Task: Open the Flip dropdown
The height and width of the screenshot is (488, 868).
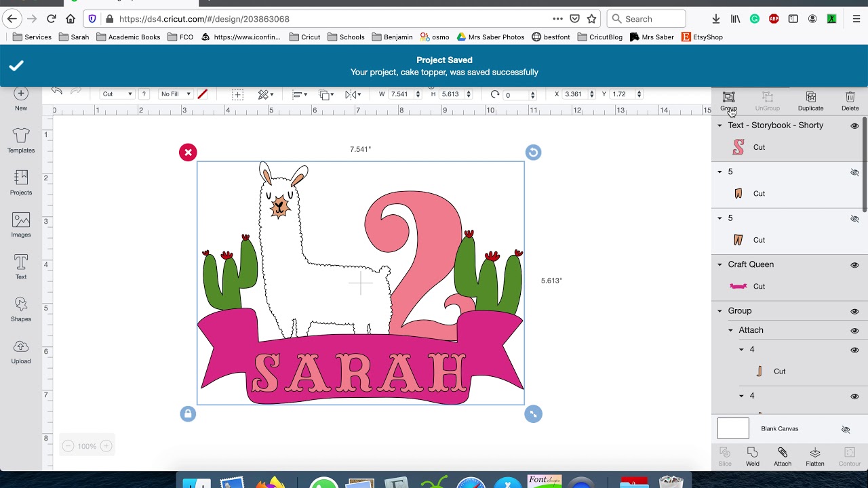Action: pyautogui.click(x=353, y=94)
